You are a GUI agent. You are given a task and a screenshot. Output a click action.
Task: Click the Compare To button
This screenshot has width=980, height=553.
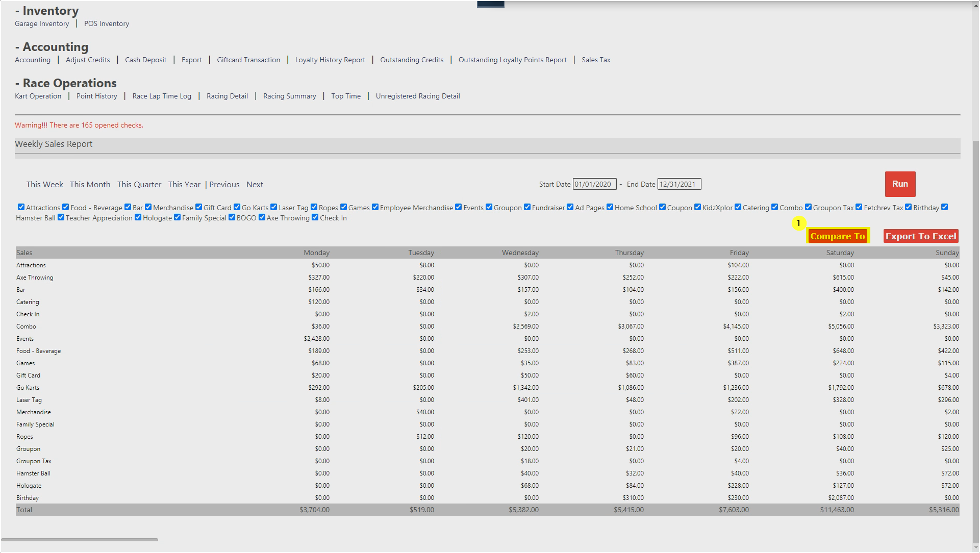coord(837,236)
